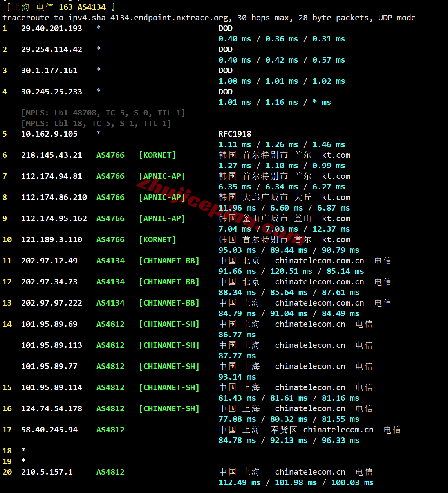Select hop 4 IP 30.245.25.233

[x=52, y=92]
